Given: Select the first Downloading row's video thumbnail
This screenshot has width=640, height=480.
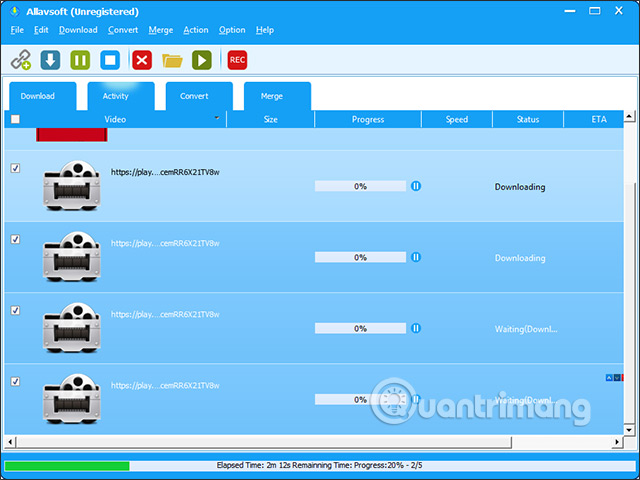Looking at the screenshot, I should (72, 186).
